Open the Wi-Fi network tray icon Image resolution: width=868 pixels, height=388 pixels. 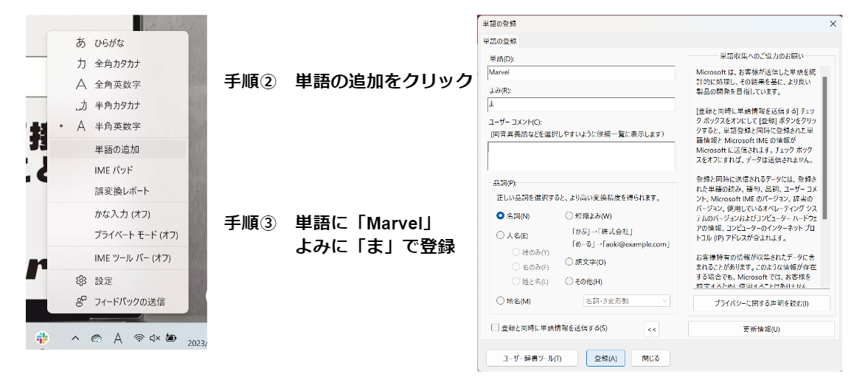pos(139,338)
